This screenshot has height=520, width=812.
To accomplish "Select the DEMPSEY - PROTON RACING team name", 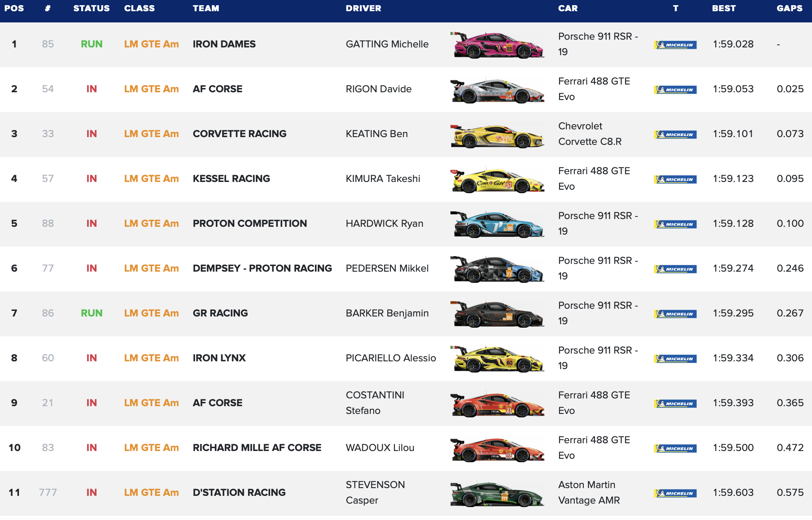I will (262, 268).
